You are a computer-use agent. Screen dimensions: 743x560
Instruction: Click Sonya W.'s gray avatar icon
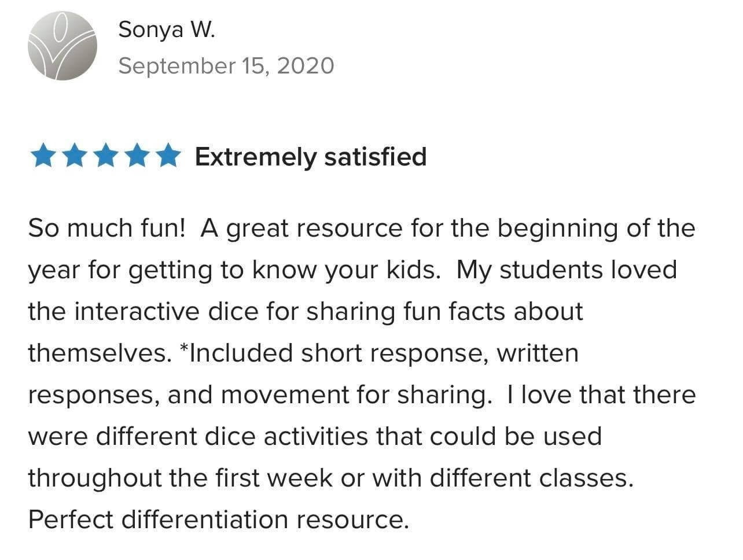[62, 46]
